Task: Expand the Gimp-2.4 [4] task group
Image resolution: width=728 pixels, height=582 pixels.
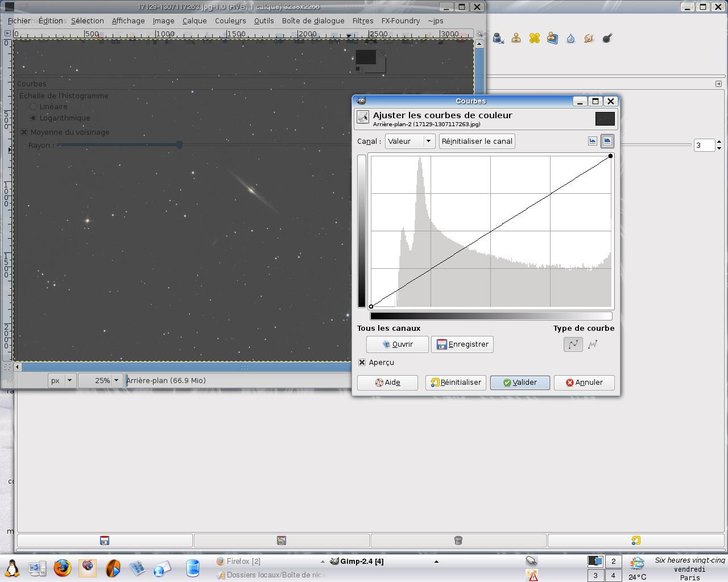Action: point(436,562)
